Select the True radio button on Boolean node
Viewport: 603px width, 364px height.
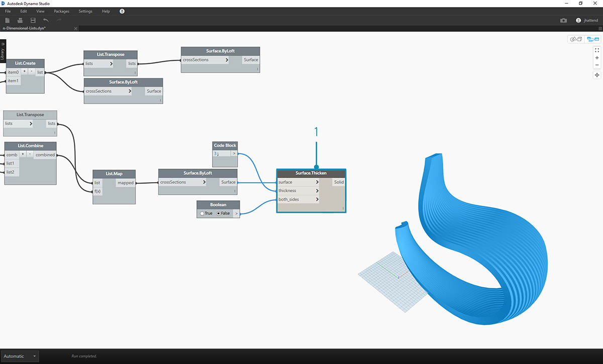(x=202, y=213)
